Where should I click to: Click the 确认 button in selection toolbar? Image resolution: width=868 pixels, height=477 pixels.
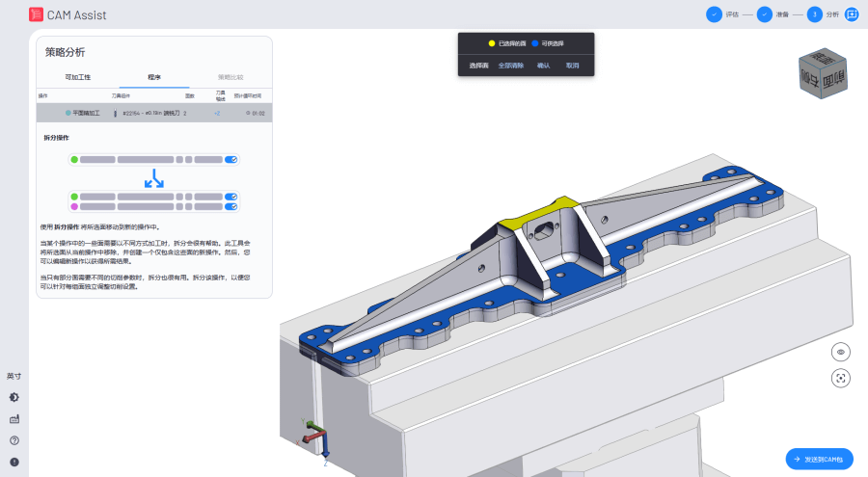pos(543,66)
